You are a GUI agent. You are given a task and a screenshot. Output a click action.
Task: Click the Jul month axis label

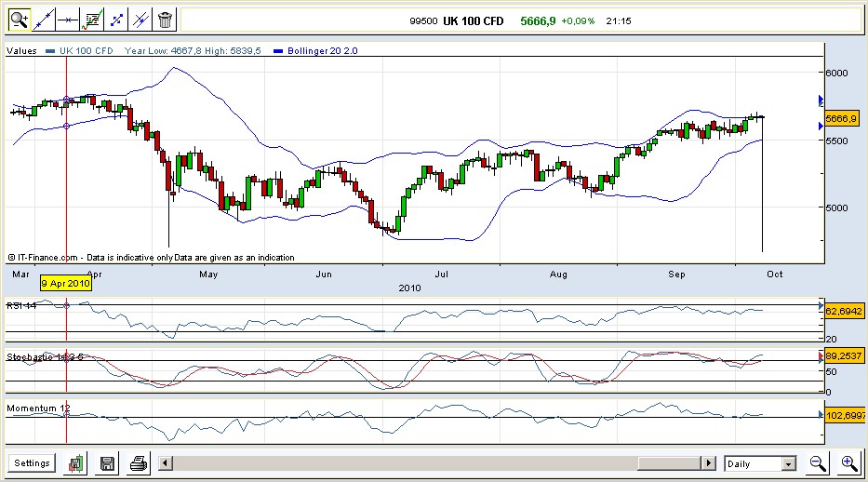[441, 274]
